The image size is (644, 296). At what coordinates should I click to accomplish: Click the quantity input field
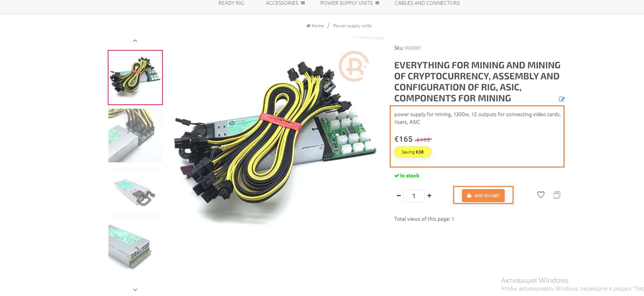click(414, 195)
